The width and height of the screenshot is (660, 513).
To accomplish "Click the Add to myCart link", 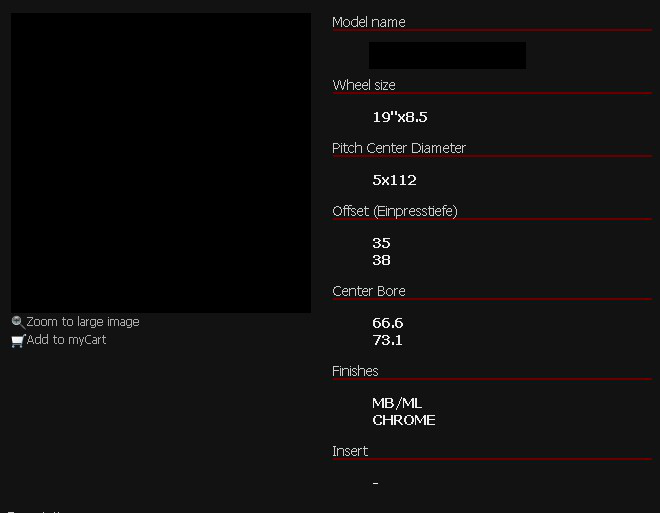I will (x=66, y=340).
